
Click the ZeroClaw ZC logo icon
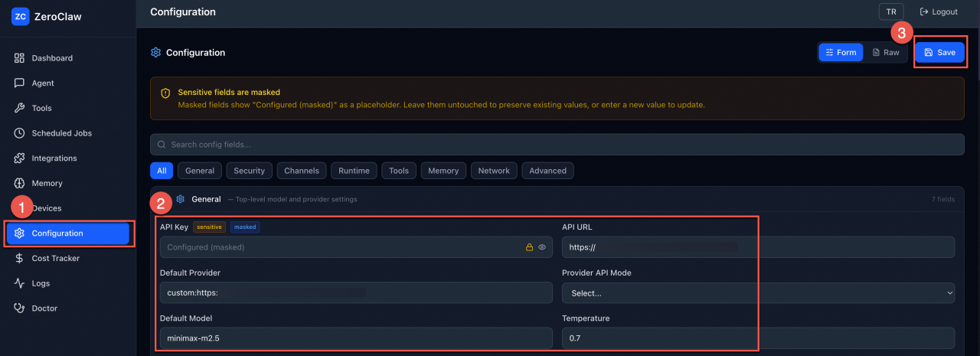tap(20, 16)
